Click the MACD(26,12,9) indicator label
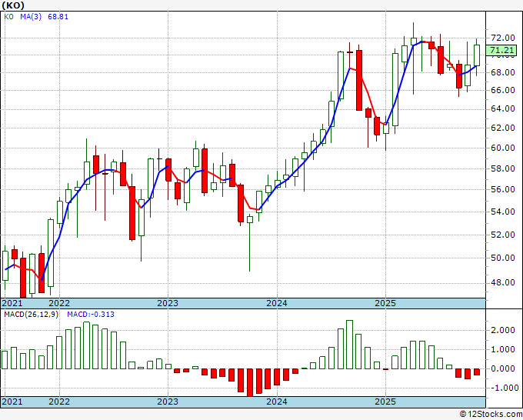 tap(31, 315)
